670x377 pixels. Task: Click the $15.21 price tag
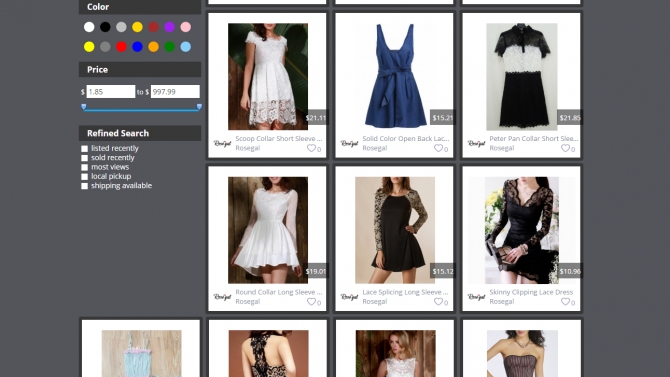coord(443,118)
